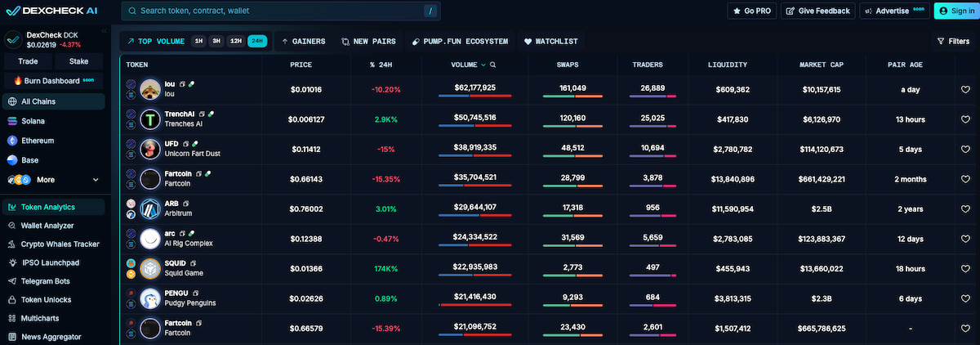Open the SQUID token logo
Screen dimensions: 980x345
tap(149, 269)
